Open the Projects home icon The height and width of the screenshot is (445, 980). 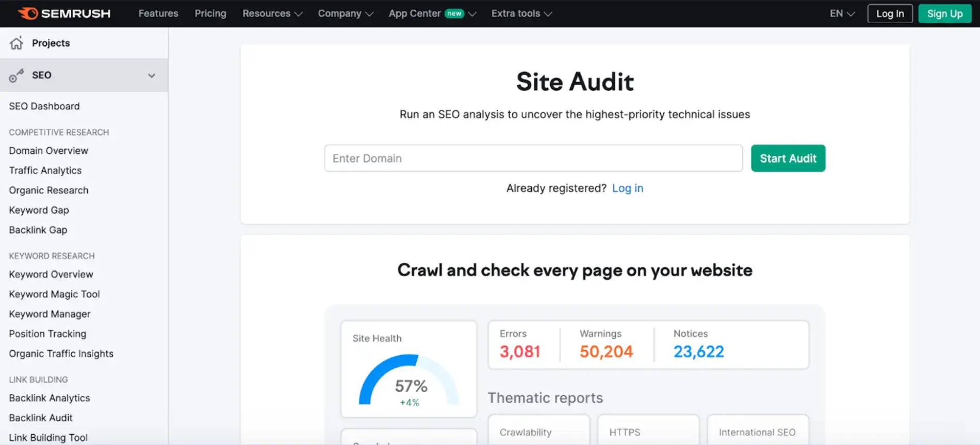pyautogui.click(x=17, y=43)
